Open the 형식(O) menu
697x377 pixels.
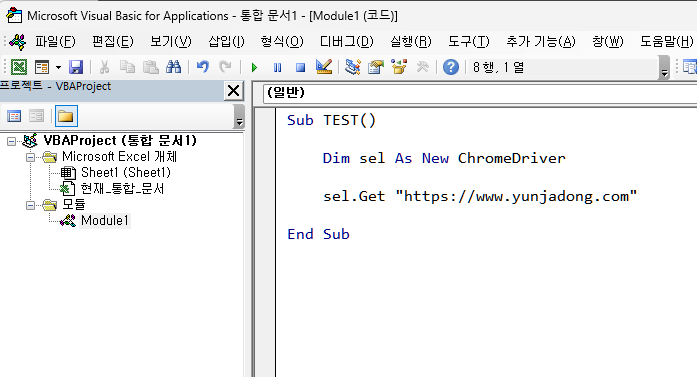[282, 41]
